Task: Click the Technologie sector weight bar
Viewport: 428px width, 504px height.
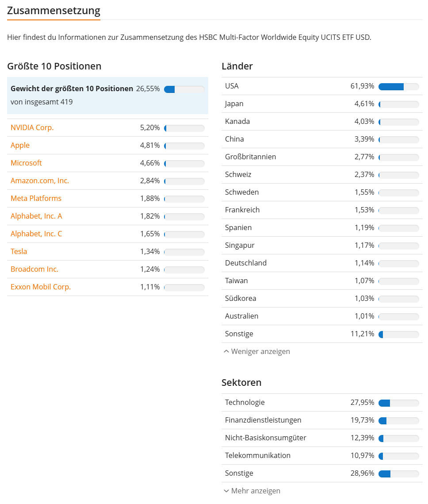Action: [399, 403]
